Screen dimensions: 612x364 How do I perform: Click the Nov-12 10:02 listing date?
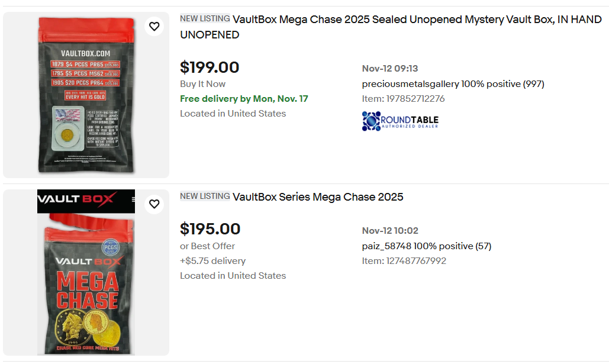[390, 231]
